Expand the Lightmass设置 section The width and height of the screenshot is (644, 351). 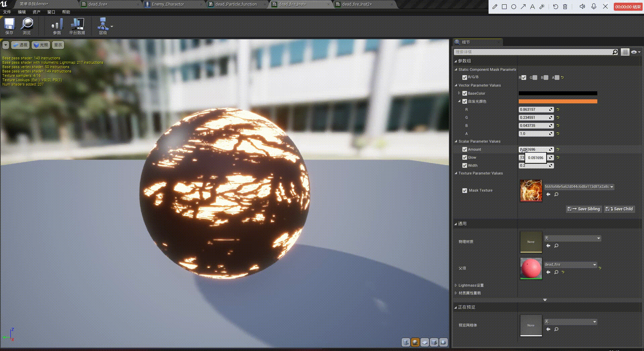click(x=456, y=285)
